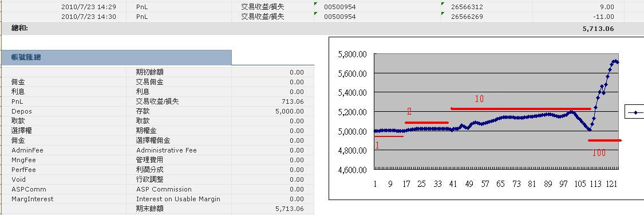Click the Administrative Fee row label

pyautogui.click(x=167, y=150)
